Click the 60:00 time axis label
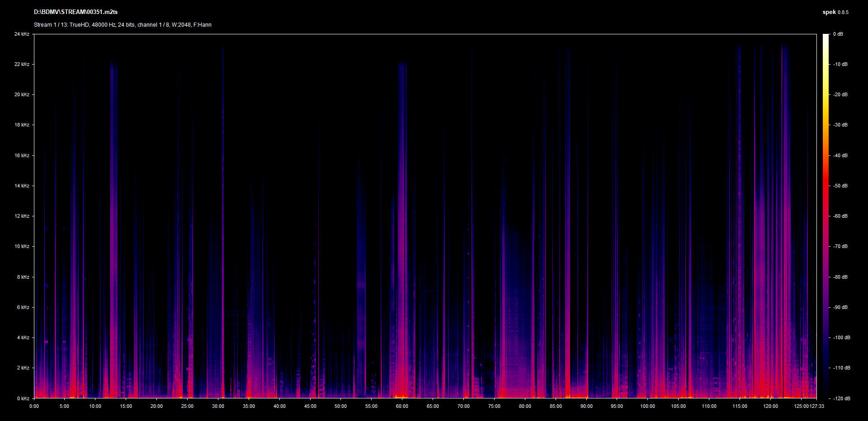The width and height of the screenshot is (868, 421). point(402,406)
